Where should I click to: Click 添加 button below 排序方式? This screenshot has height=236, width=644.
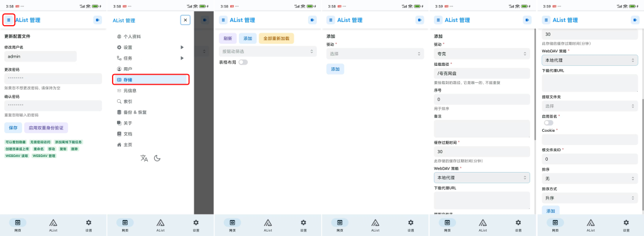click(550, 211)
